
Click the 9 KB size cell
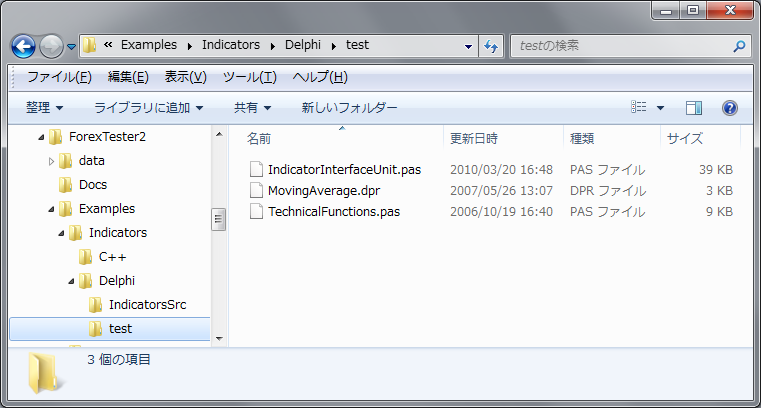719,212
